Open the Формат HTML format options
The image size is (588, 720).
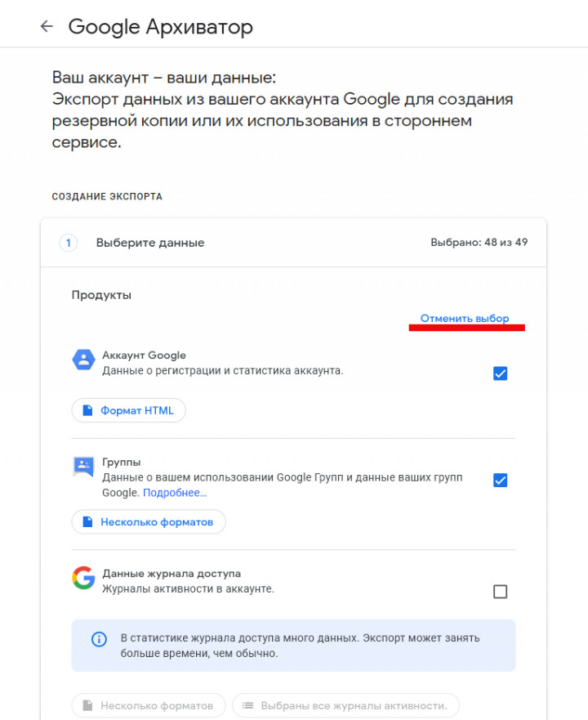(x=129, y=410)
